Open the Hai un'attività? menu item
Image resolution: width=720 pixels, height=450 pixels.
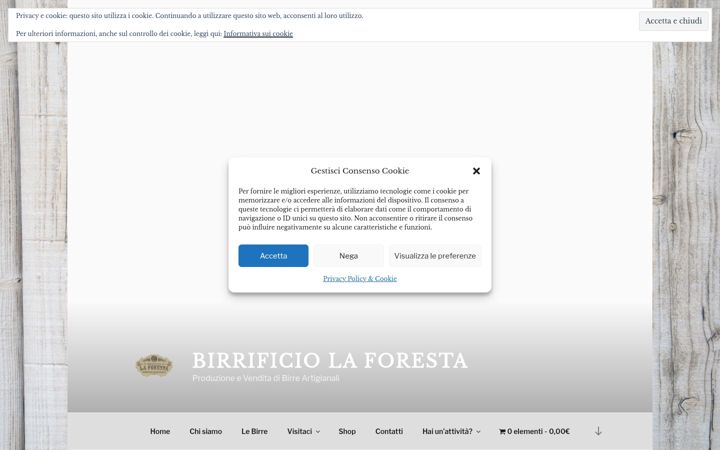pos(447,431)
